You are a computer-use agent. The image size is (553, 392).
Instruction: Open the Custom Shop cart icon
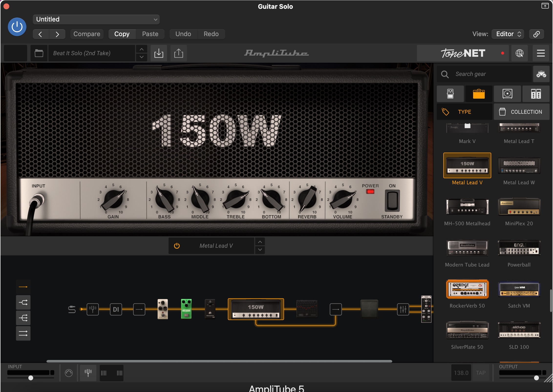[541, 74]
